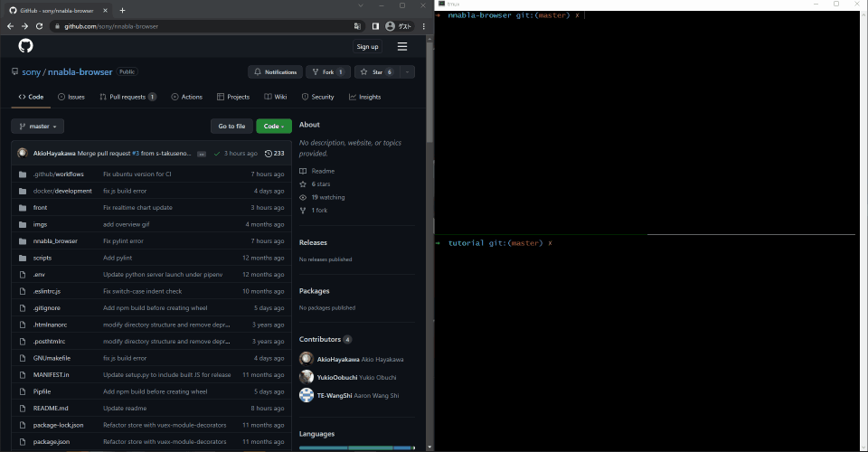
Task: Click the .github/workflows folder icon
Action: click(23, 174)
